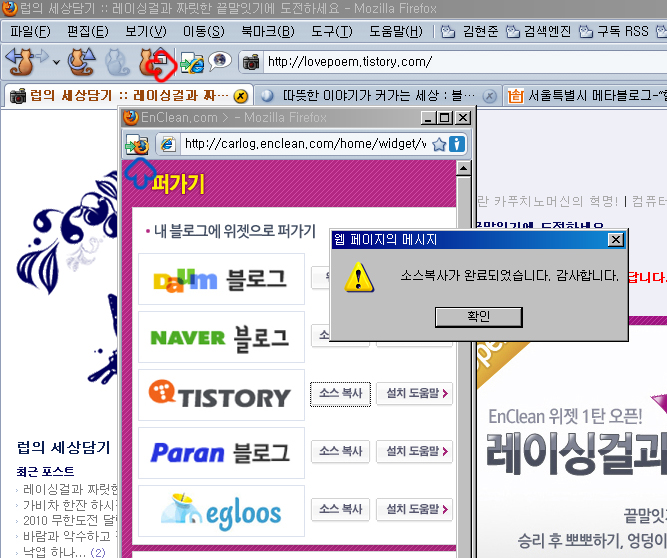Open recent post 2010 무한도전 달
The width and height of the screenshot is (667, 558).
pos(70,520)
